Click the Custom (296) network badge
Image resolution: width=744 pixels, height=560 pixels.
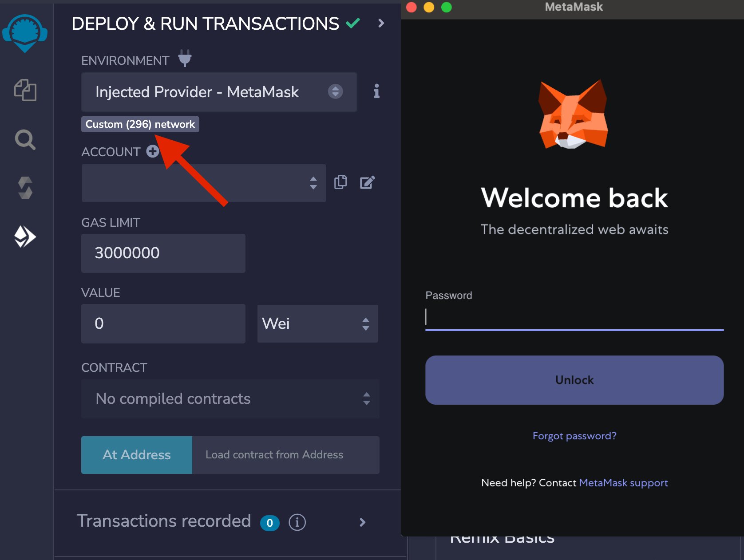pos(140,124)
